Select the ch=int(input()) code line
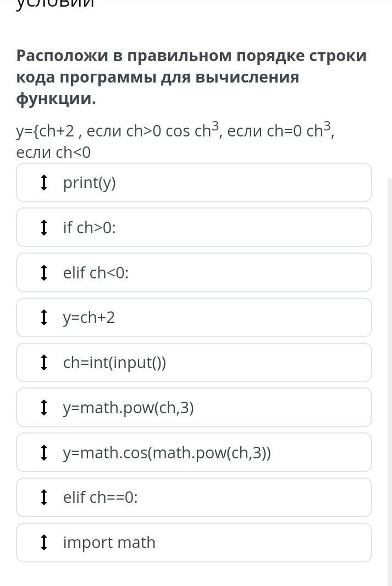The width and height of the screenshot is (392, 586). [x=114, y=363]
